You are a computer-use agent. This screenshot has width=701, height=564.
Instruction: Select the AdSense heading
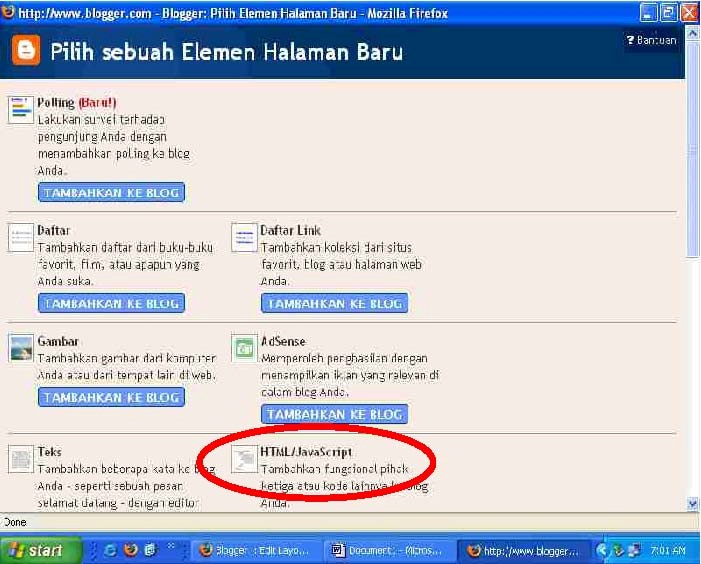pos(283,341)
